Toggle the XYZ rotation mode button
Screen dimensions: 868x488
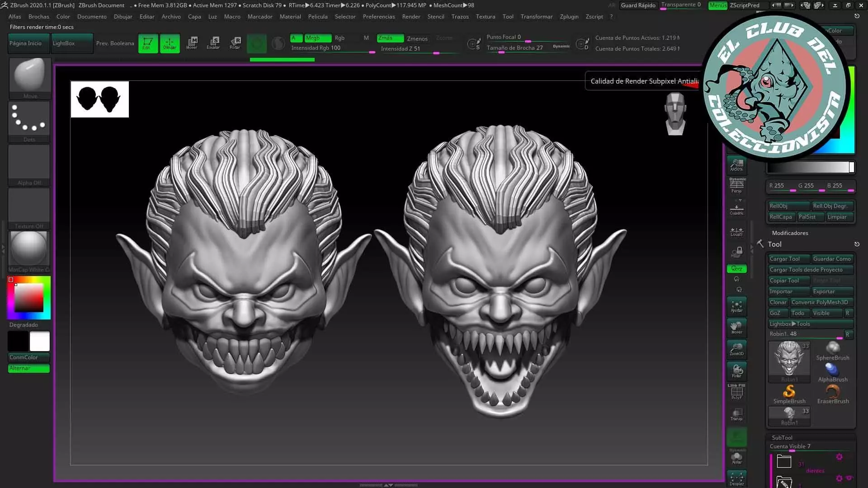[736, 269]
